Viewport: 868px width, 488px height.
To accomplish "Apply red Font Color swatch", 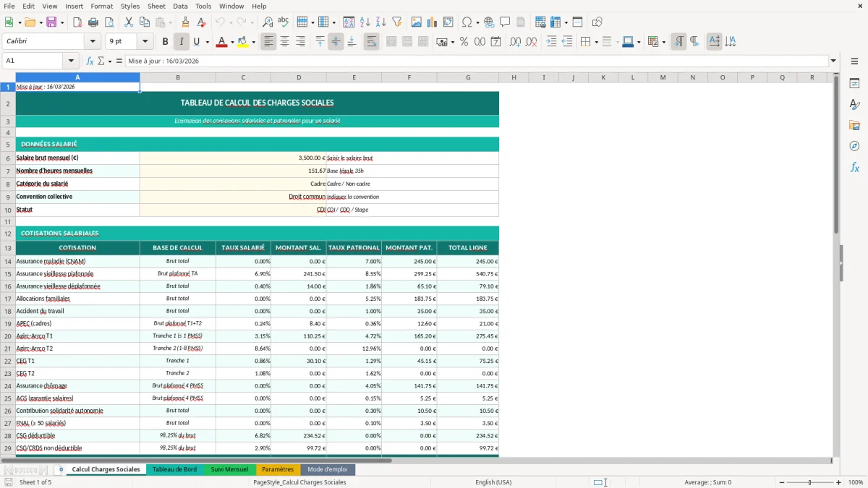I will 221,42.
